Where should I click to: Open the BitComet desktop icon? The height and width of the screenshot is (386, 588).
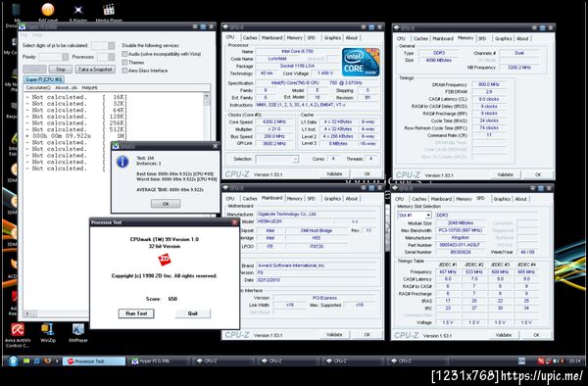coord(48,10)
